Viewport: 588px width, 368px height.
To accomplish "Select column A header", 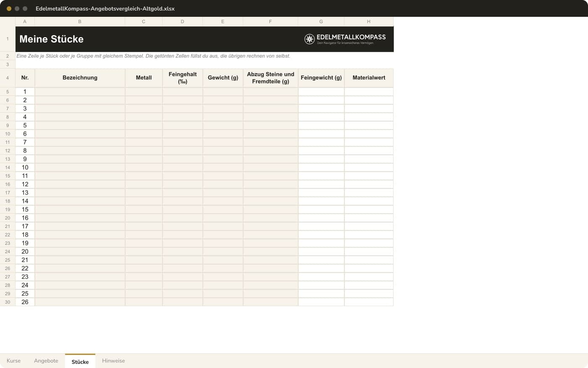I will pyautogui.click(x=25, y=21).
